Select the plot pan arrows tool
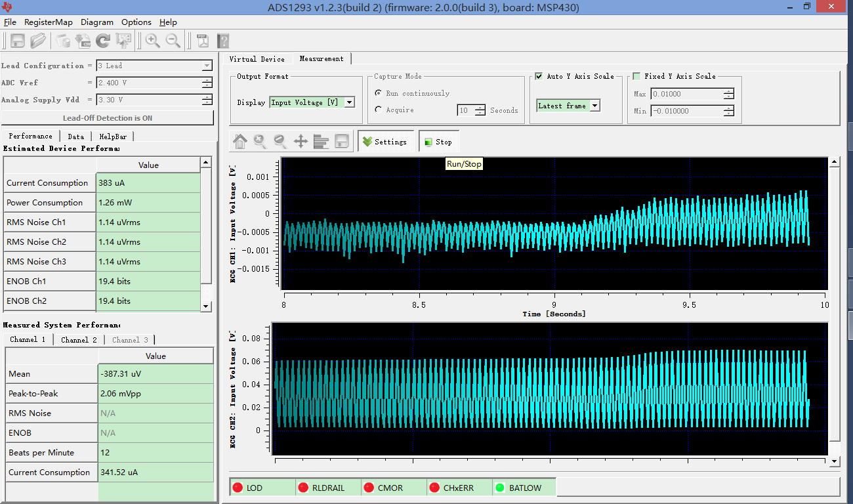Viewport: 853px width, 504px height. (x=301, y=141)
